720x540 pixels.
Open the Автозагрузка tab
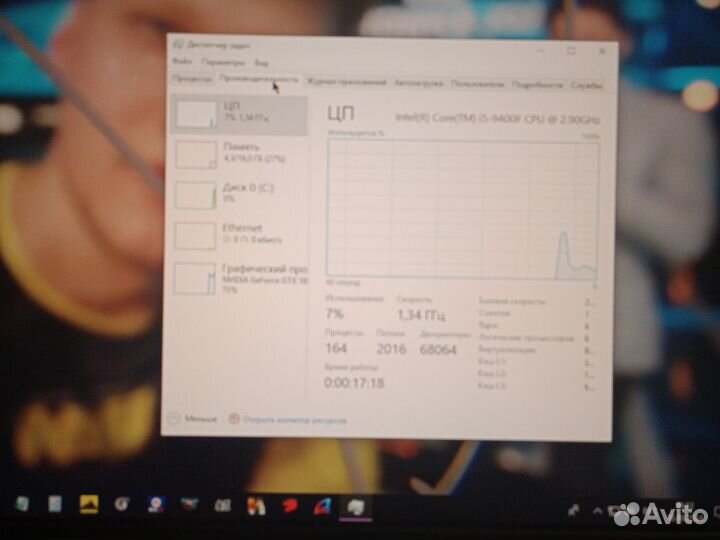point(418,84)
